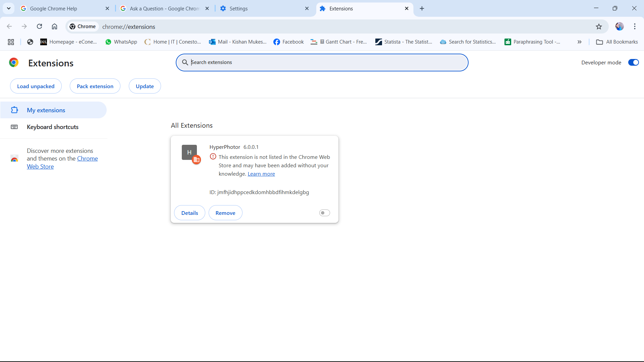Open the Facebook bookmark
Screen dimensions: 644x362
(288, 42)
